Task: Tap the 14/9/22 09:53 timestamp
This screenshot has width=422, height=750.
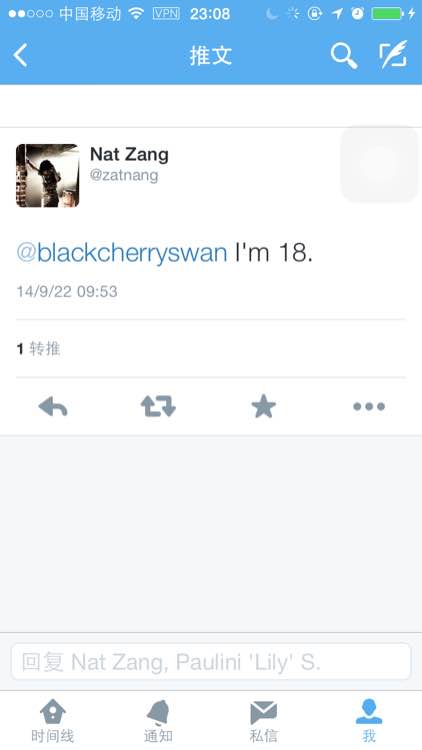Action: click(67, 291)
